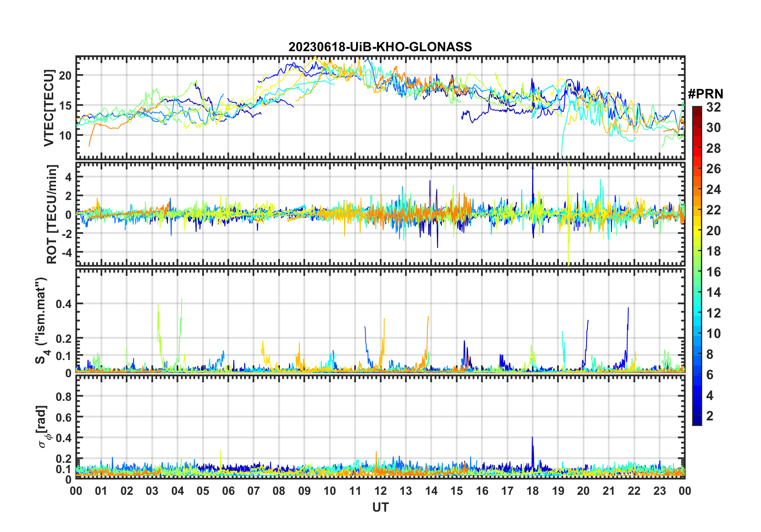Click colorbar tick label 24
This screenshot has height=532, width=761.
click(713, 190)
